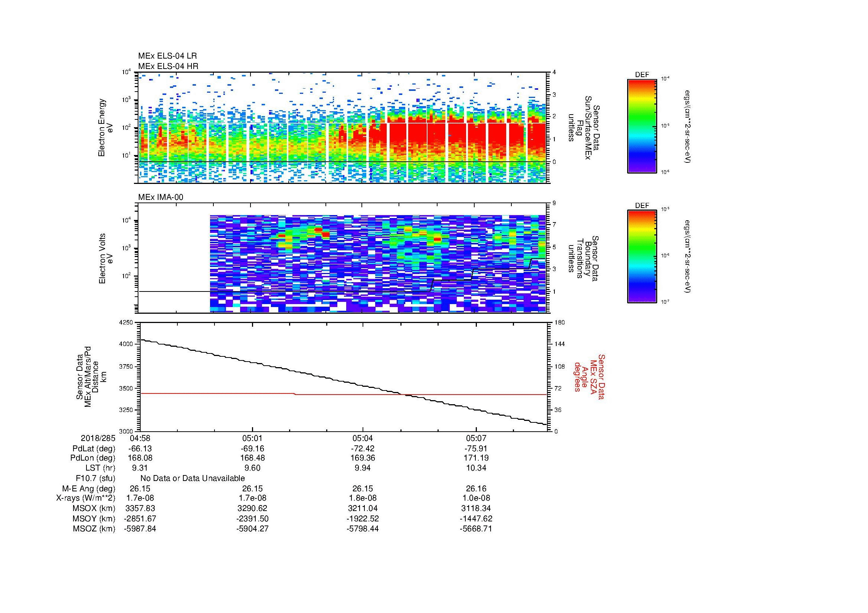The height and width of the screenshot is (613, 868).
Task: Click the lower colorbar units 'ergs/(cm**2-sr-sec-eV)'
Action: [x=688, y=257]
